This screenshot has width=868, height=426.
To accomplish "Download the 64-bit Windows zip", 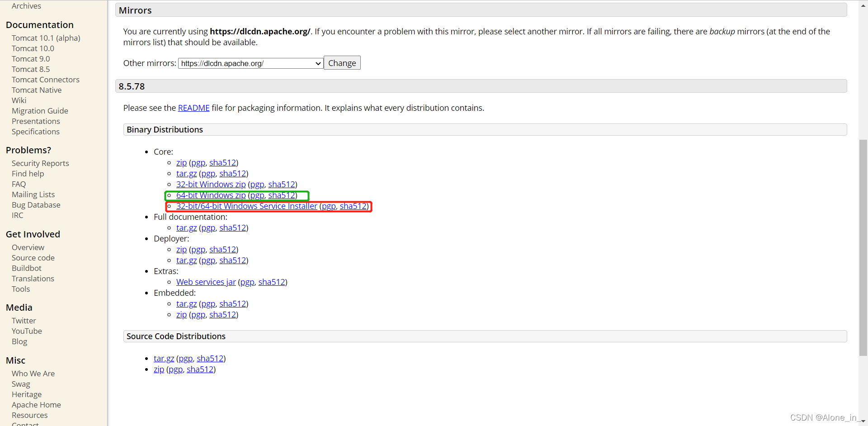I will pos(211,195).
